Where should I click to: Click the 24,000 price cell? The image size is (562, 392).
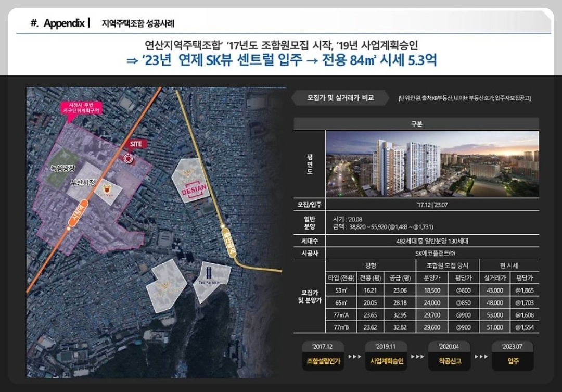click(432, 302)
